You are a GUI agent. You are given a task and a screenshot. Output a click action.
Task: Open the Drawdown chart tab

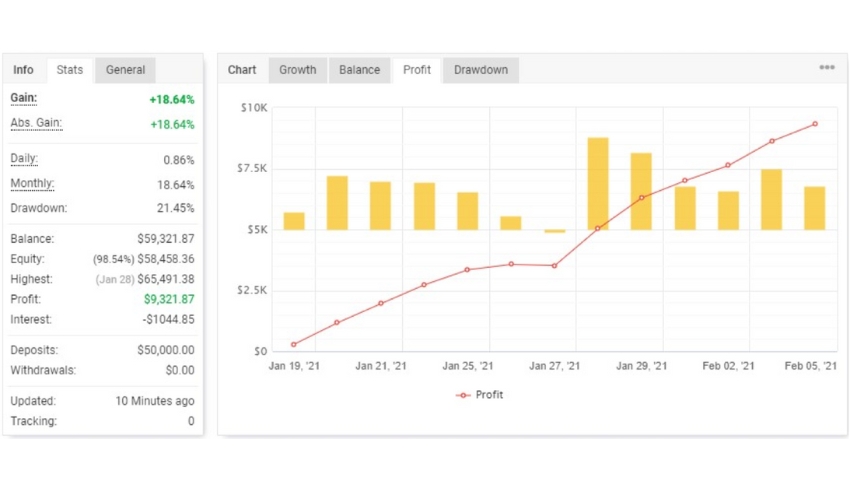[x=480, y=70]
